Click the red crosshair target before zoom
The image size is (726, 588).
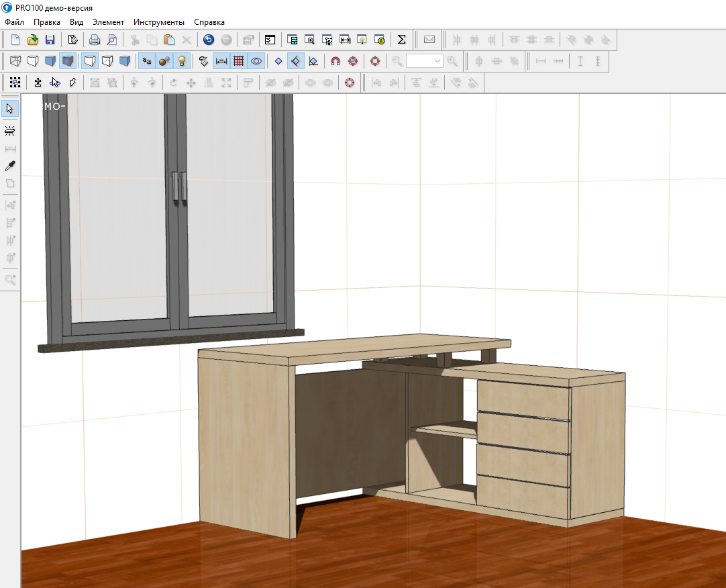[x=375, y=61]
